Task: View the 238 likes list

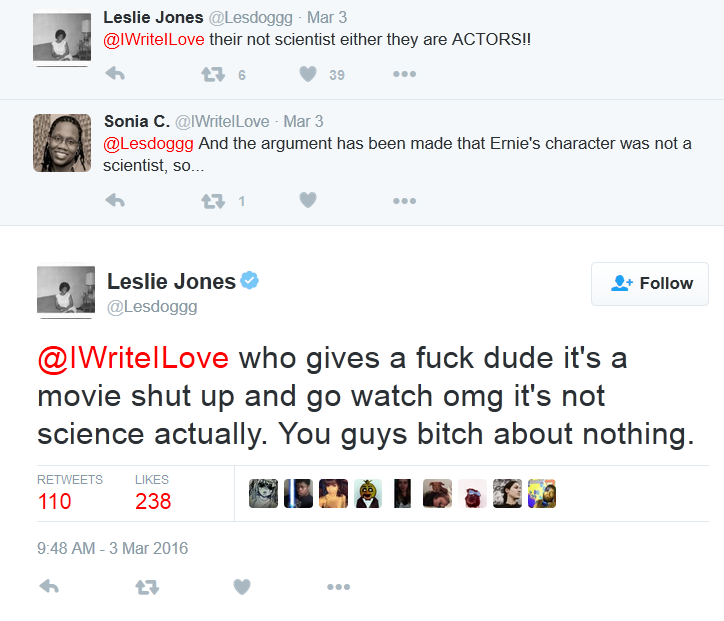Action: click(x=153, y=500)
